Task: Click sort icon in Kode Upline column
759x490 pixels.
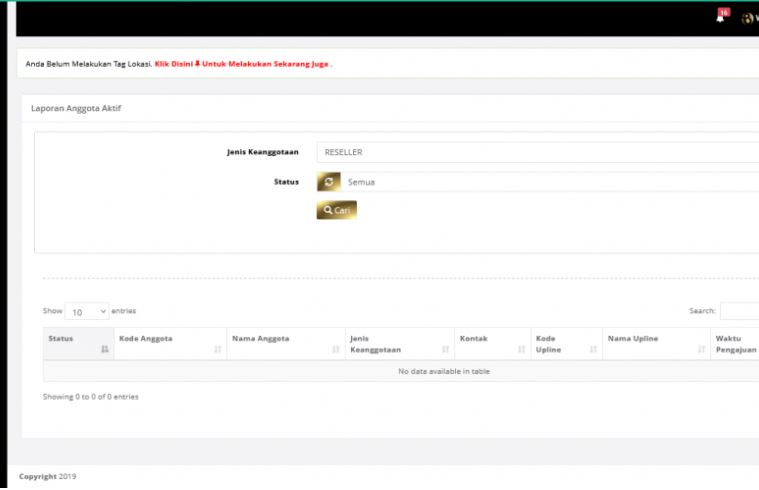Action: (593, 349)
